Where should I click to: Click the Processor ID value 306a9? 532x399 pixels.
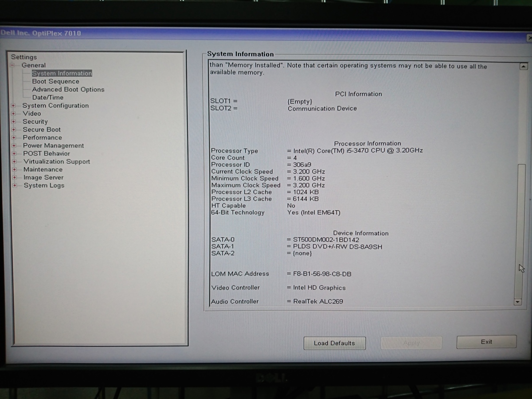click(302, 164)
